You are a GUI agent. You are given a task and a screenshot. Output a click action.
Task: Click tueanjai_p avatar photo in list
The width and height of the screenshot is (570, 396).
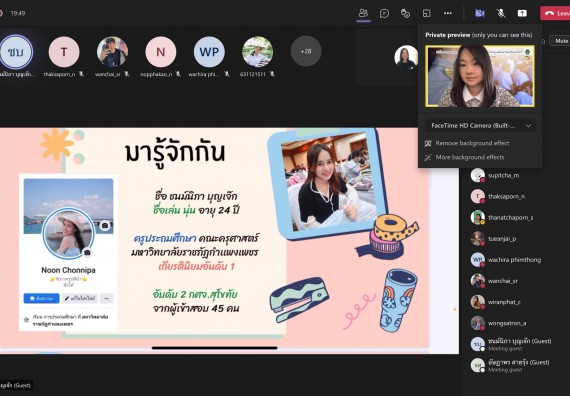pos(478,239)
